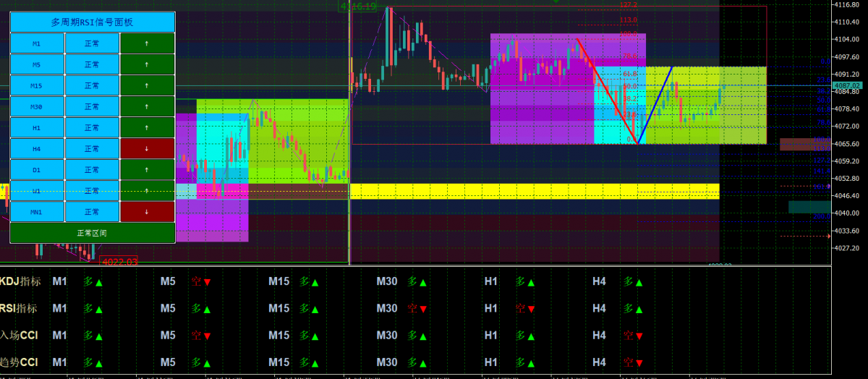Click the D1 up arrow cell in RSI panel
The height and width of the screenshot is (379, 868).
point(147,170)
